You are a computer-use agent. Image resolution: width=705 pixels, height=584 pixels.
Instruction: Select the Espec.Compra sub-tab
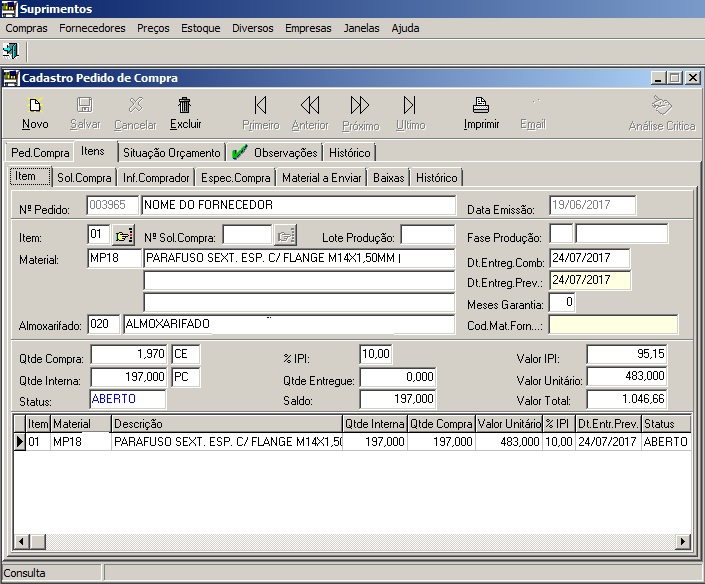(x=235, y=178)
